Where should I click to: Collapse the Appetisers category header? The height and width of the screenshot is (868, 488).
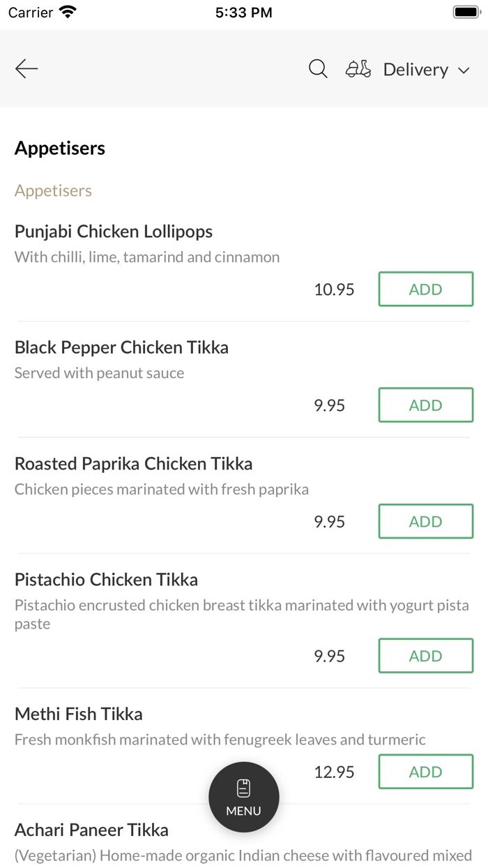(x=59, y=148)
